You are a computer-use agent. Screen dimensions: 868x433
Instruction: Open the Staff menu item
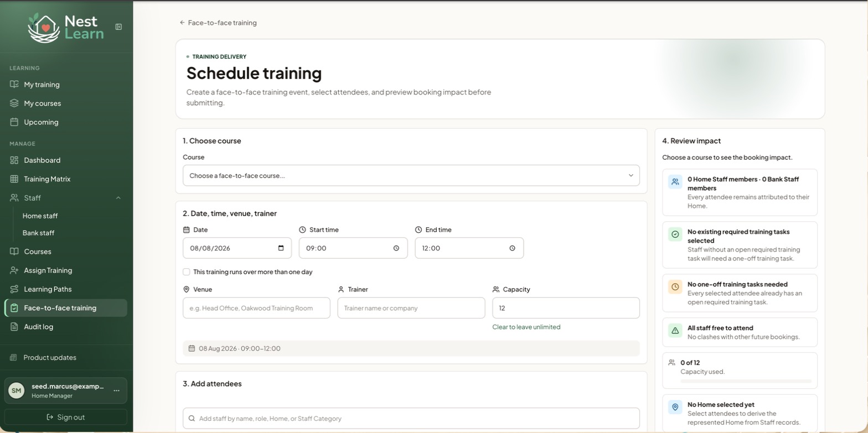pos(66,198)
